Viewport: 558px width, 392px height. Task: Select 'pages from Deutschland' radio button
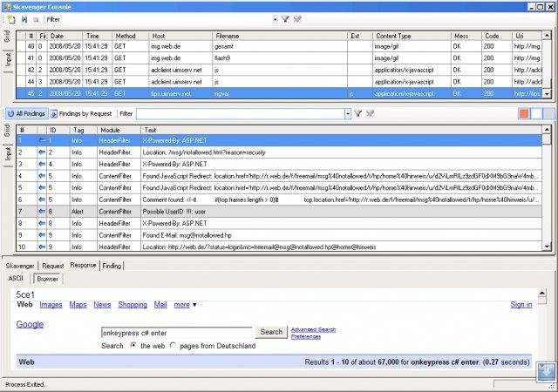(x=173, y=345)
